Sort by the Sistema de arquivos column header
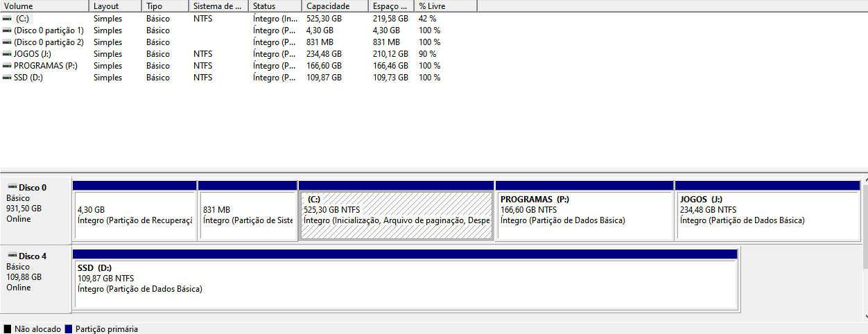This screenshot has height=334, width=868. pos(218,6)
